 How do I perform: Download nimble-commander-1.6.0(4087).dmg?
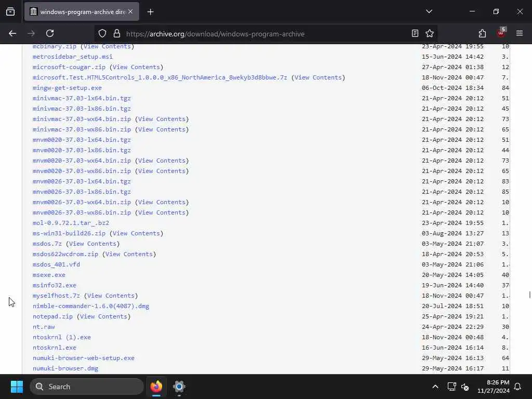(91, 306)
